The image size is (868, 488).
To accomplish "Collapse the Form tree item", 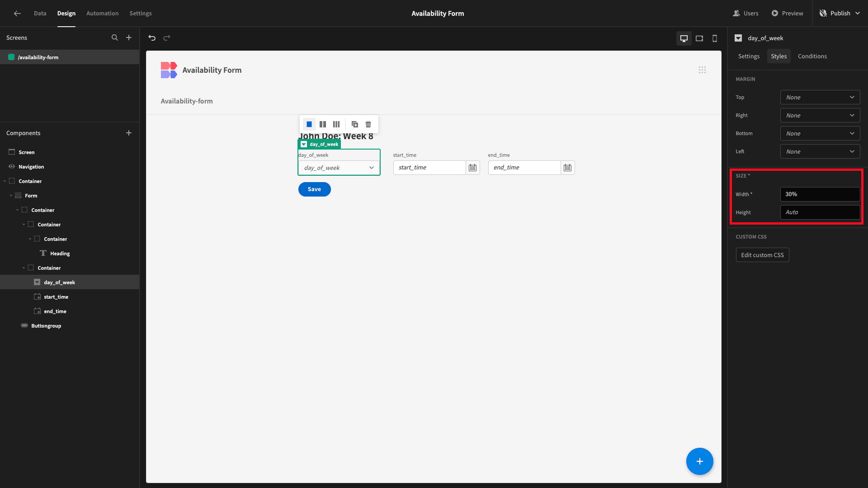I will point(11,196).
